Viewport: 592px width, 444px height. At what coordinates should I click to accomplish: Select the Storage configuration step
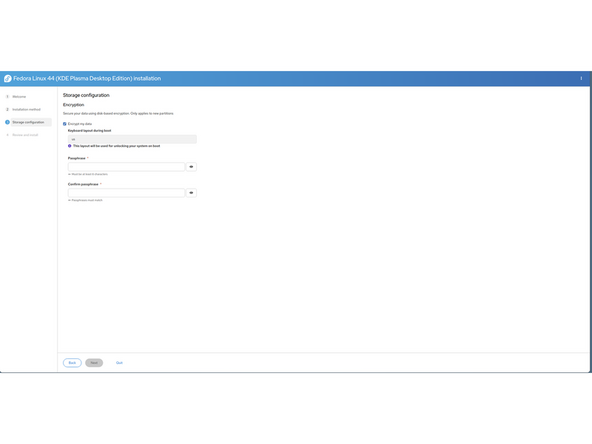click(x=28, y=122)
